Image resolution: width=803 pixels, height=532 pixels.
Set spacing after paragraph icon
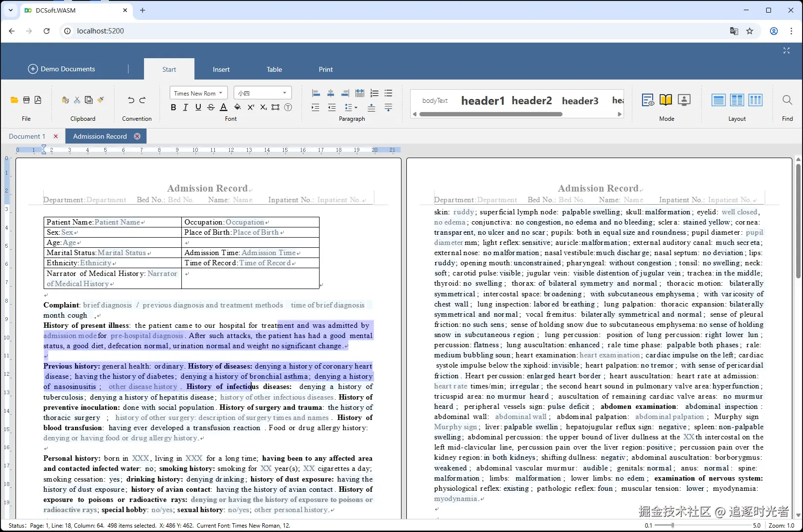pos(388,108)
